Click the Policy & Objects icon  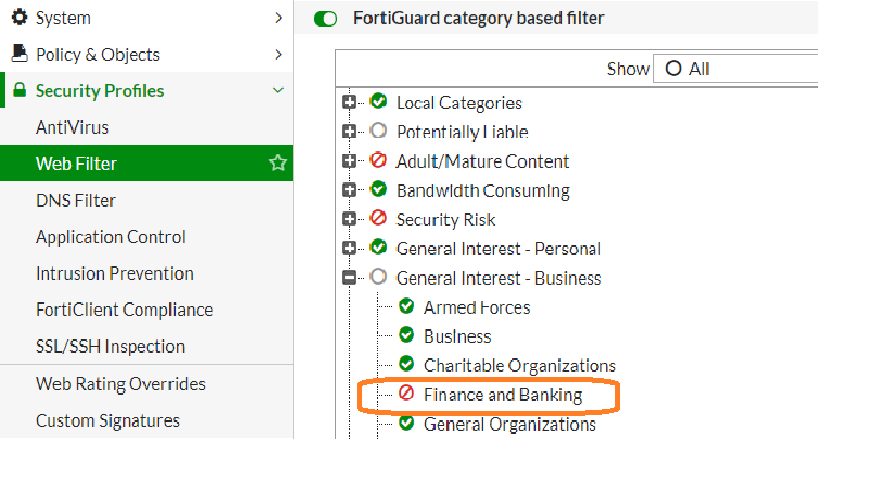(19, 54)
